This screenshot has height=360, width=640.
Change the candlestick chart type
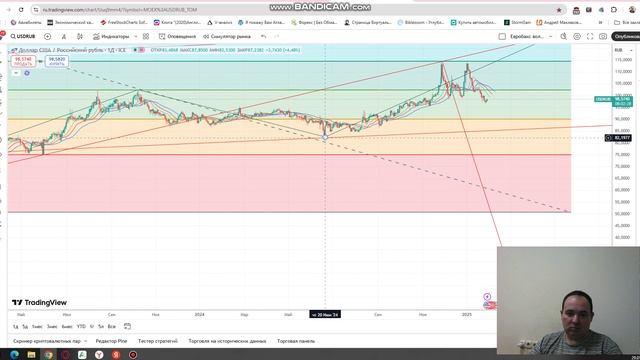pos(80,37)
